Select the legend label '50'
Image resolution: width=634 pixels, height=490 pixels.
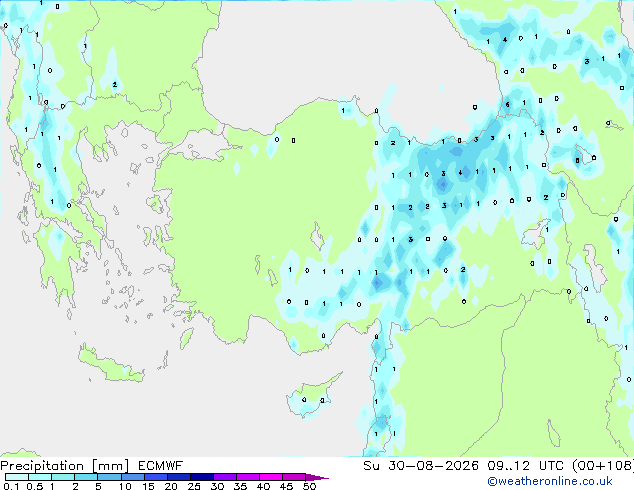pos(310,486)
